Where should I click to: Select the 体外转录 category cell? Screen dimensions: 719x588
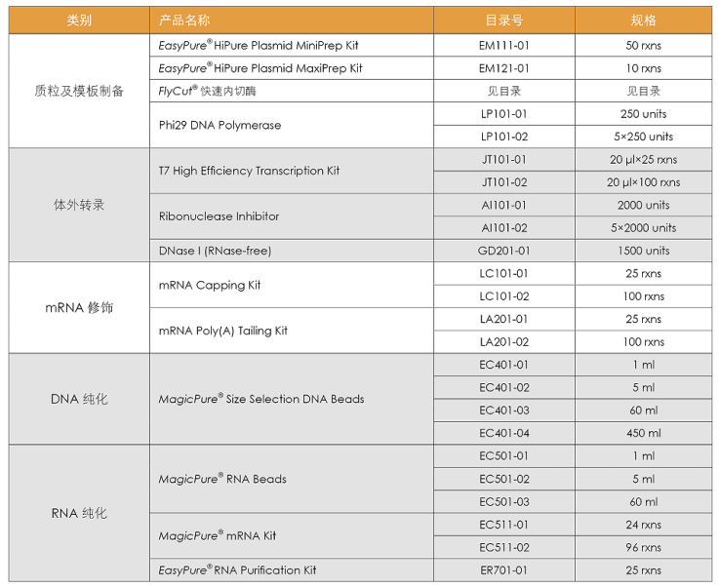(x=79, y=205)
